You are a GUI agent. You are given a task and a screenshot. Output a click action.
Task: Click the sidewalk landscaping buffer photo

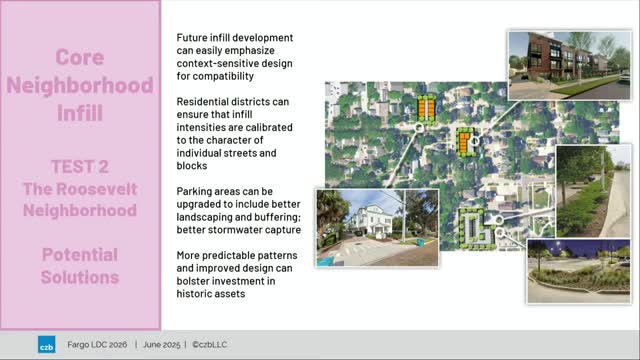[594, 191]
